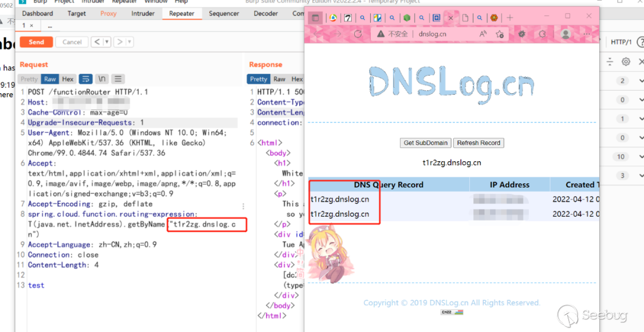
Task: Switch to the colorful circle browser tab
Action: 333,18
